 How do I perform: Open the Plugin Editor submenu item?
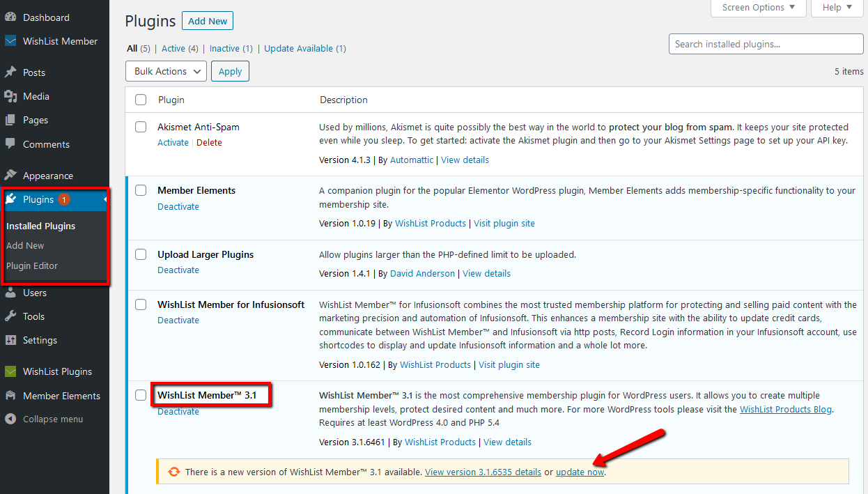pos(32,265)
